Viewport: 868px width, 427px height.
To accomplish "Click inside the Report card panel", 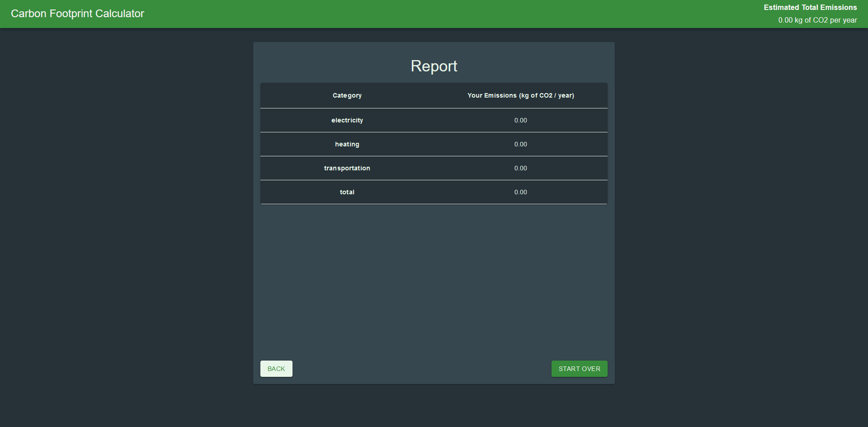I will tap(434, 271).
